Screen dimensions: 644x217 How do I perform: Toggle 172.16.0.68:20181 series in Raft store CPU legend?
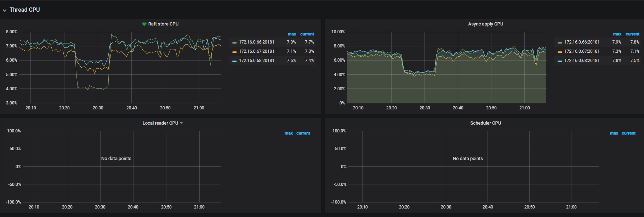pyautogui.click(x=256, y=61)
